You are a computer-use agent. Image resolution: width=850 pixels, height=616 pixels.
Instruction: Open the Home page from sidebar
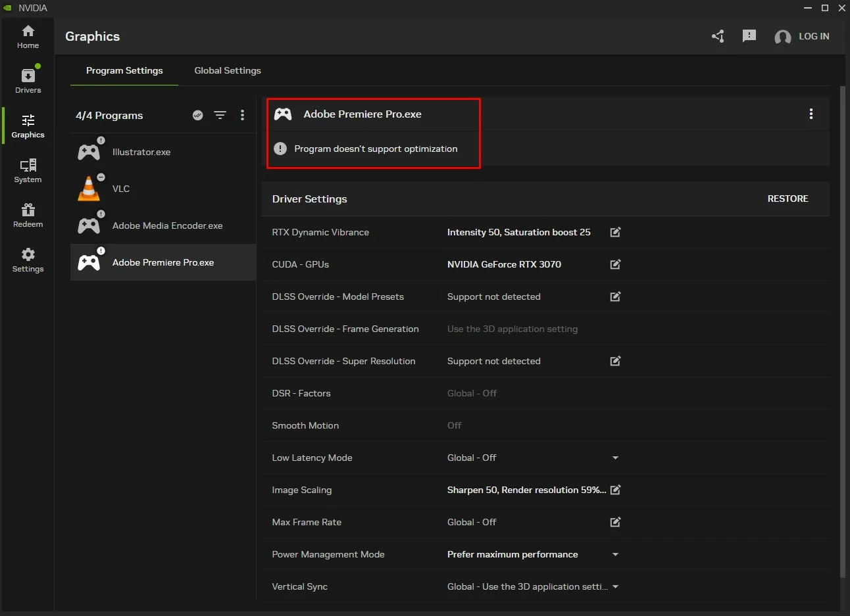point(28,37)
